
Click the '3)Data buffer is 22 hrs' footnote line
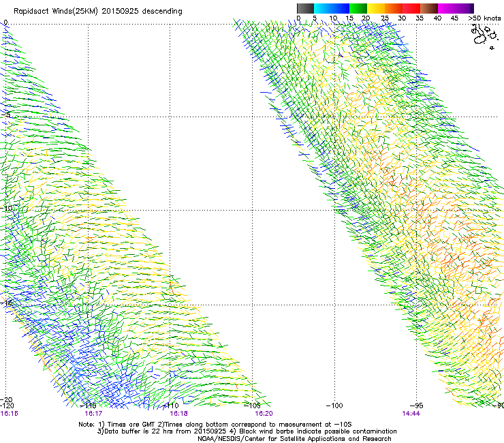coord(247,431)
